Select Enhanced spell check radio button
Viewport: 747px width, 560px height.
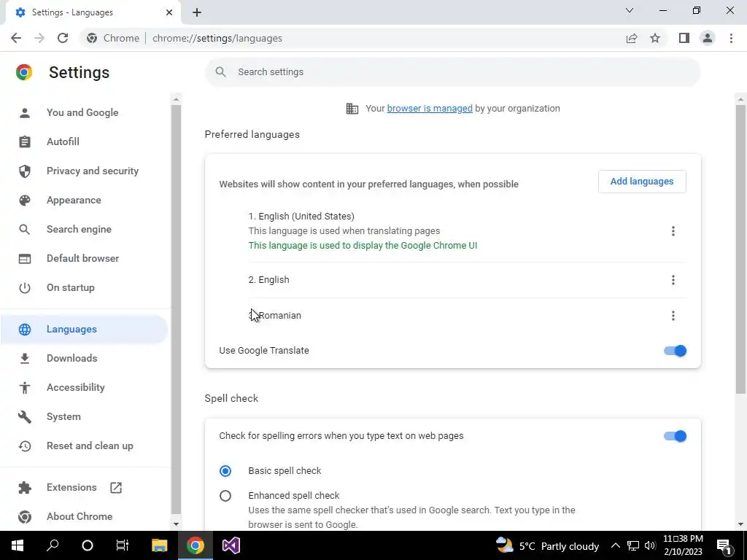click(x=225, y=496)
